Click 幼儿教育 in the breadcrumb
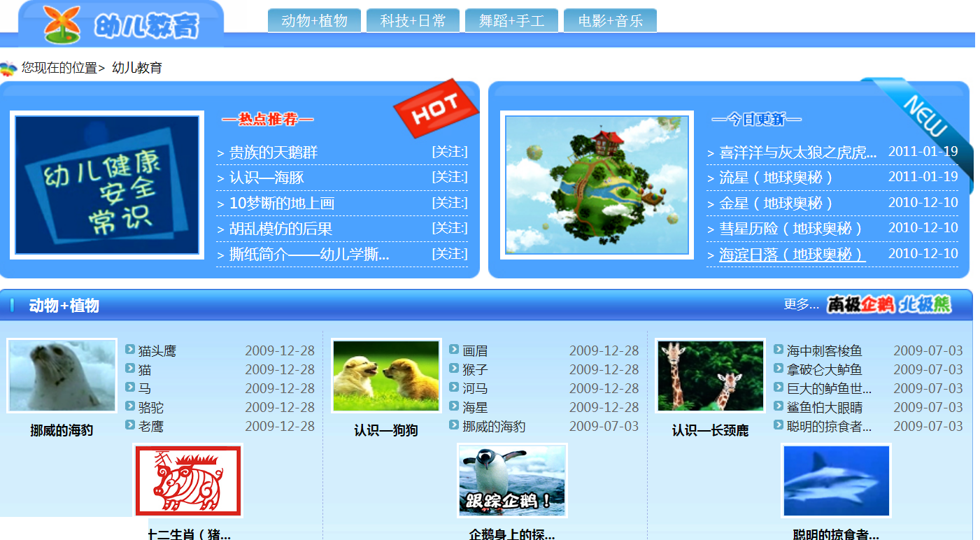 (137, 68)
